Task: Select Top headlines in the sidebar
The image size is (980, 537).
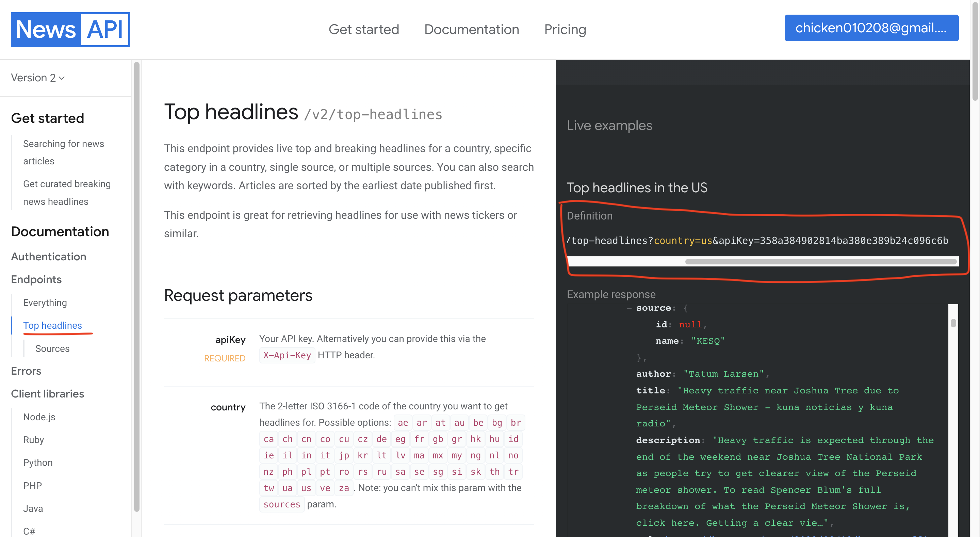Action: [52, 325]
